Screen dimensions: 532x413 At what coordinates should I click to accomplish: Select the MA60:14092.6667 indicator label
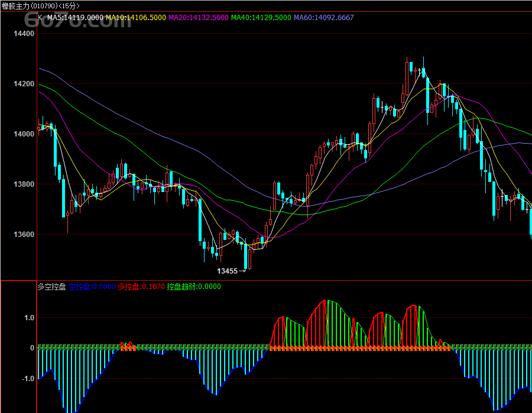pos(324,18)
